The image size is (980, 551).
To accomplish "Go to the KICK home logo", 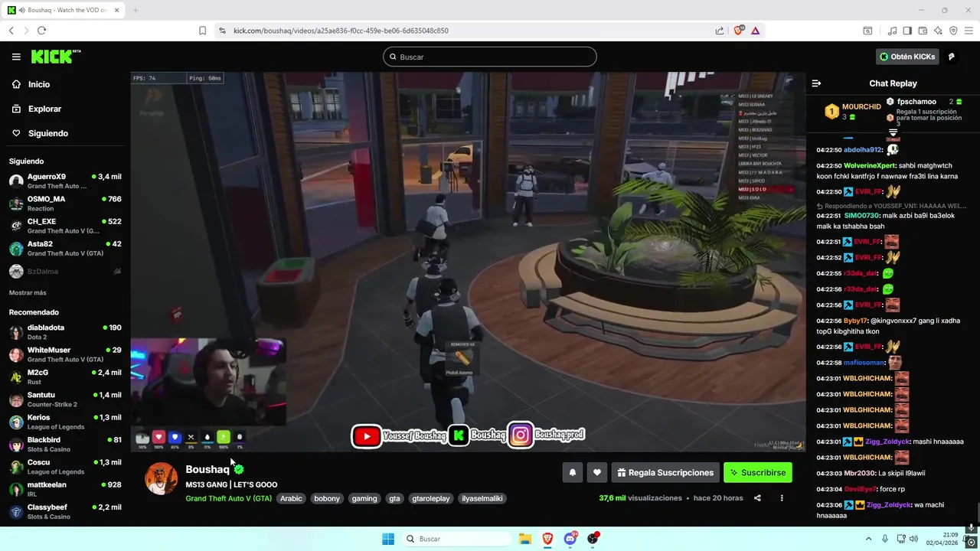I will pos(55,57).
